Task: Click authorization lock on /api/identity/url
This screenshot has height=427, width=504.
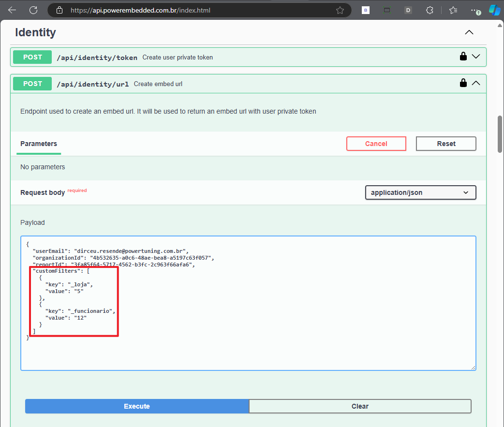Action: coord(463,83)
